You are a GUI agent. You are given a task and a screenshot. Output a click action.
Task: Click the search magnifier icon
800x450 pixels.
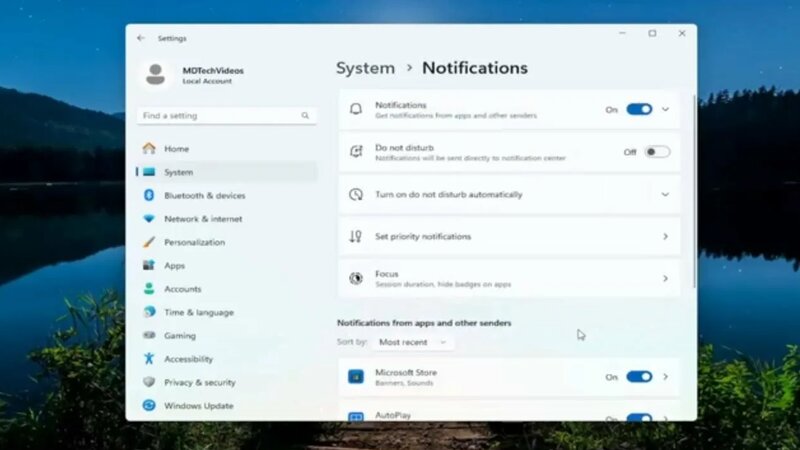[x=305, y=116]
